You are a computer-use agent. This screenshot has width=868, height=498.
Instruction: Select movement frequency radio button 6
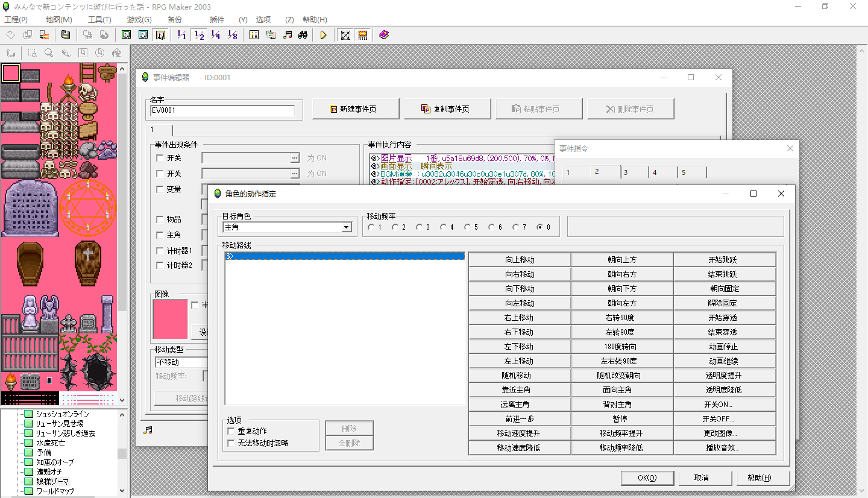pyautogui.click(x=492, y=227)
